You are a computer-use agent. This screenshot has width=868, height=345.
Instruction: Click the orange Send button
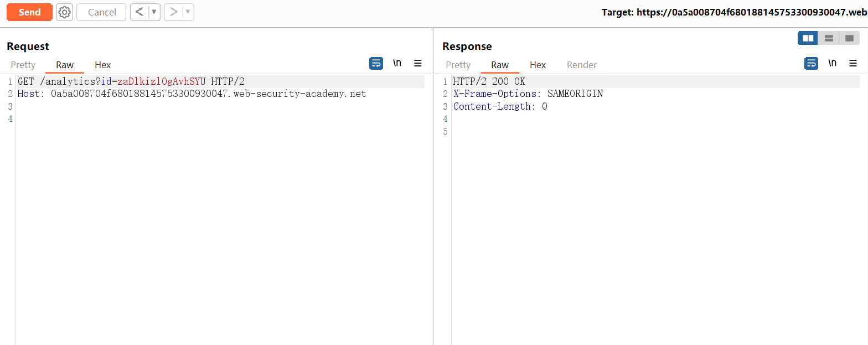click(x=29, y=12)
